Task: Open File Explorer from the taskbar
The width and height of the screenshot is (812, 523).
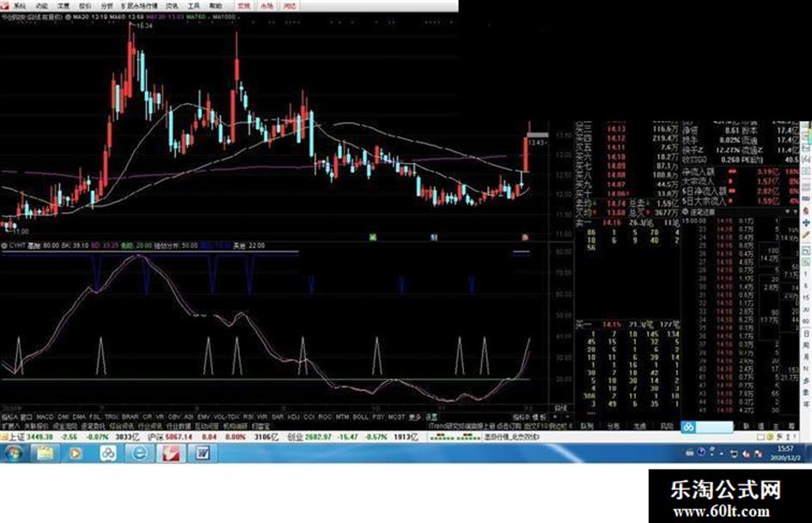Action: click(x=45, y=453)
